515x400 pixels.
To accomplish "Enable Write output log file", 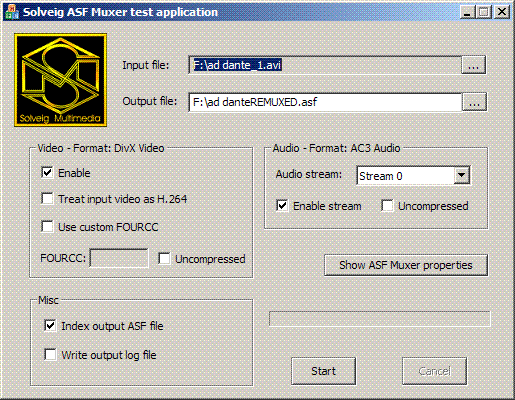I will pyautogui.click(x=50, y=355).
